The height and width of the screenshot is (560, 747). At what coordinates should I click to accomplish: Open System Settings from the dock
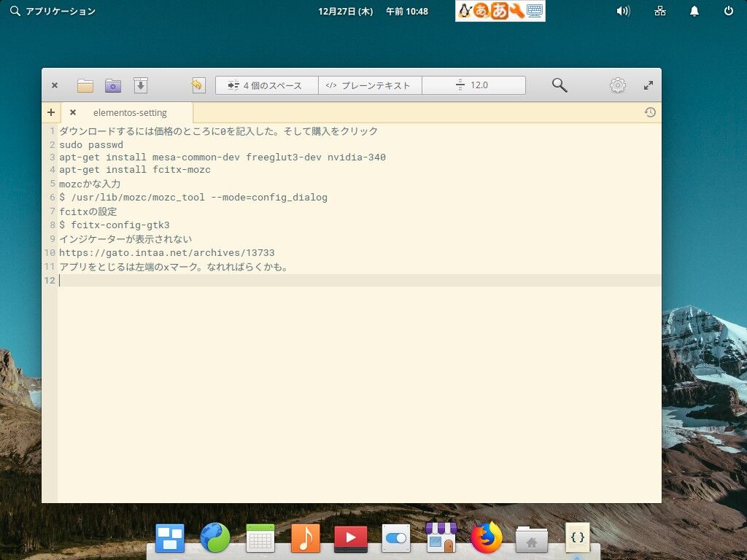(395, 538)
